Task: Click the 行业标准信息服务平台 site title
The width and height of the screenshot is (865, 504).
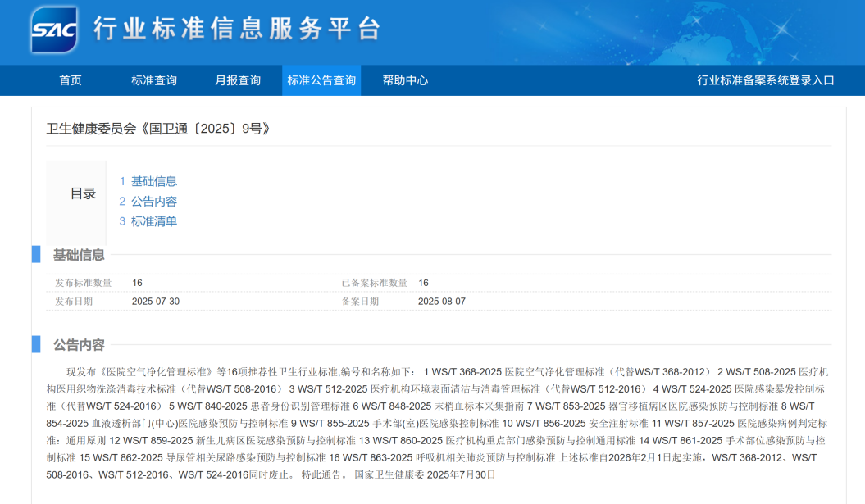Action: 237,29
